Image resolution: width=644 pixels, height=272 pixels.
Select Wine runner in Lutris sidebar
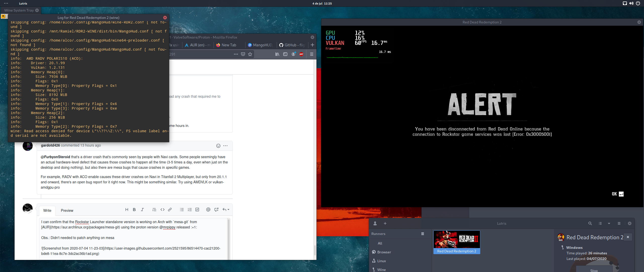tap(382, 269)
